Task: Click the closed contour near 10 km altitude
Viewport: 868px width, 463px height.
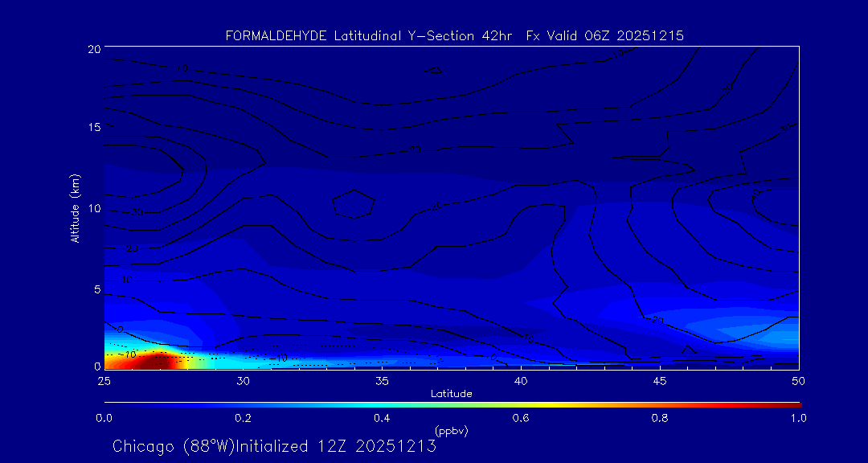Action: 354,205
